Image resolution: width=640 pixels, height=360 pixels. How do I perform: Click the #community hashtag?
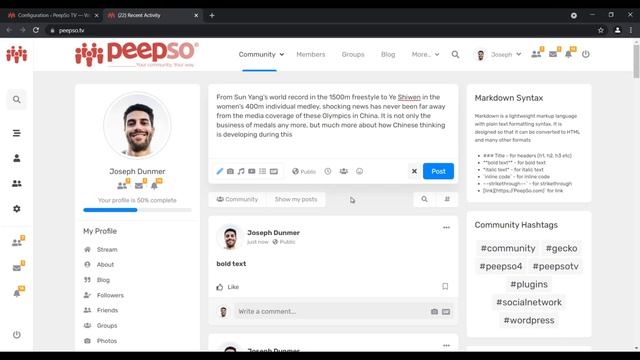[508, 248]
